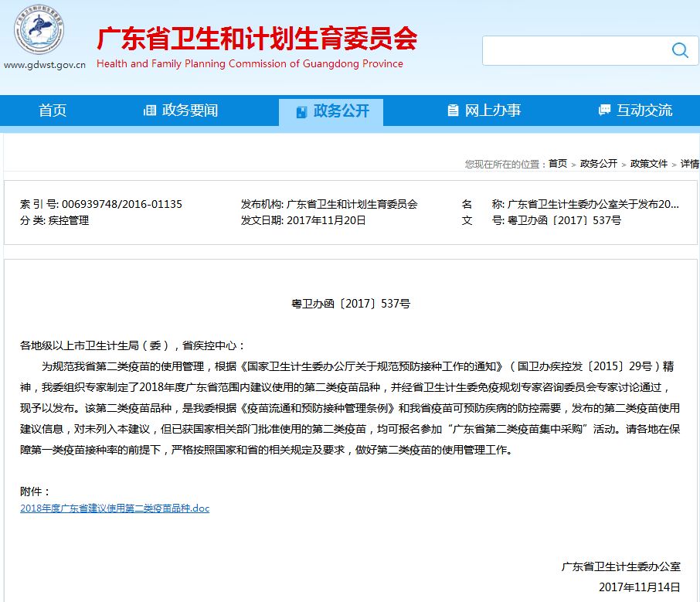Click the 广东省卫生和计划生育委员会 site title

tap(257, 39)
